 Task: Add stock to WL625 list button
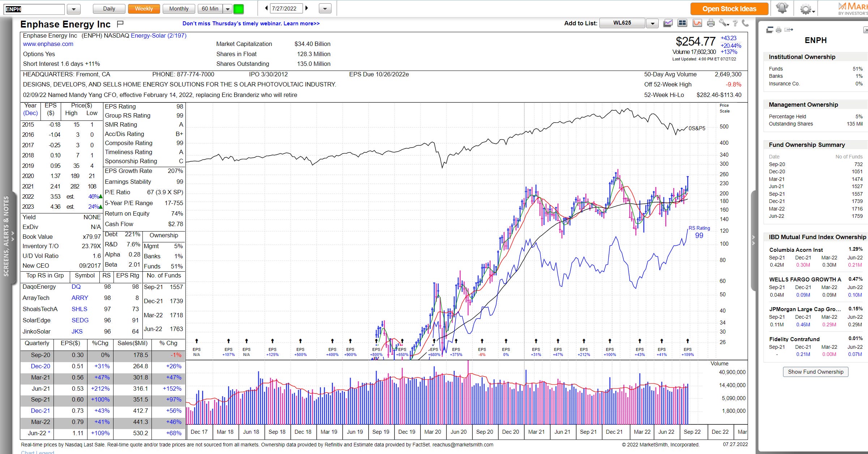tap(622, 23)
